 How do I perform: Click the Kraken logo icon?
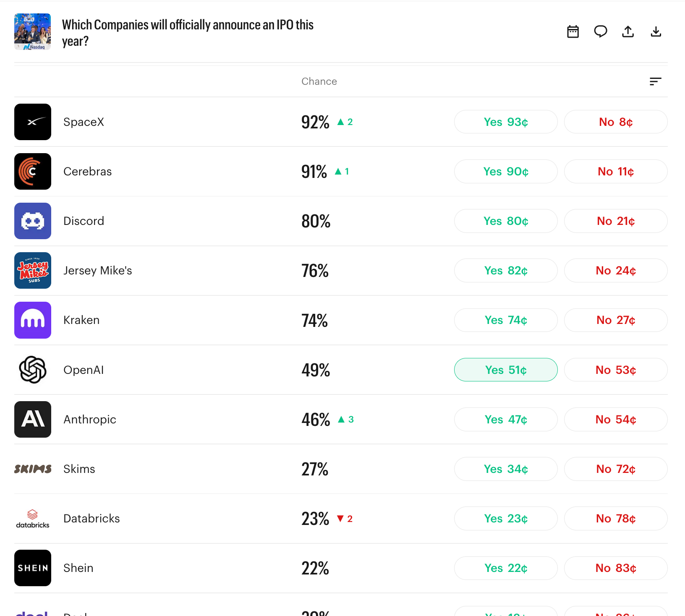click(33, 320)
